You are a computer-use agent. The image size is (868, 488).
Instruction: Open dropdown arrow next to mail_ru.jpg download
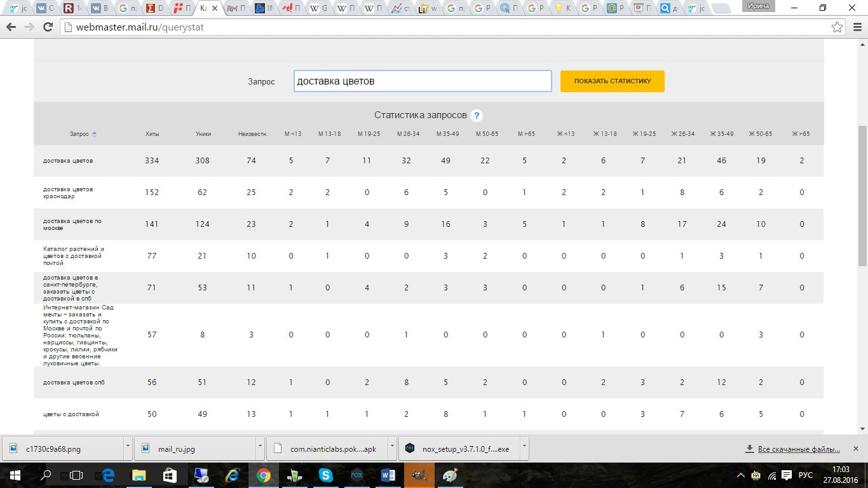coord(260,449)
